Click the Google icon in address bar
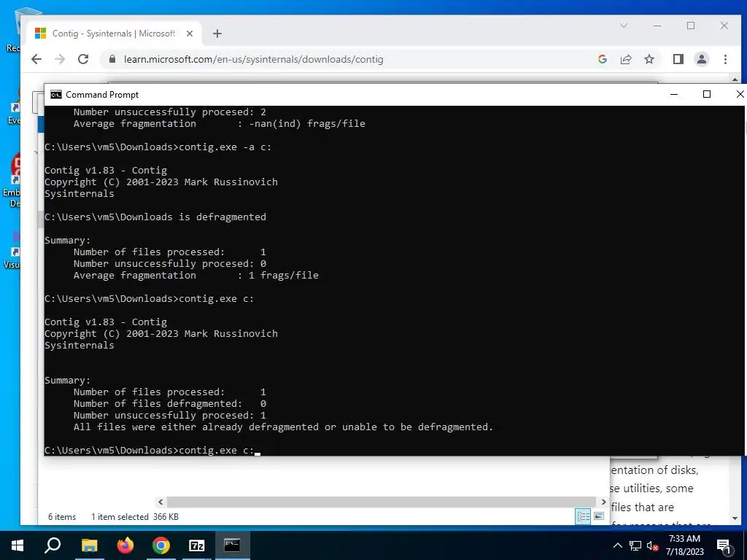 [x=602, y=59]
